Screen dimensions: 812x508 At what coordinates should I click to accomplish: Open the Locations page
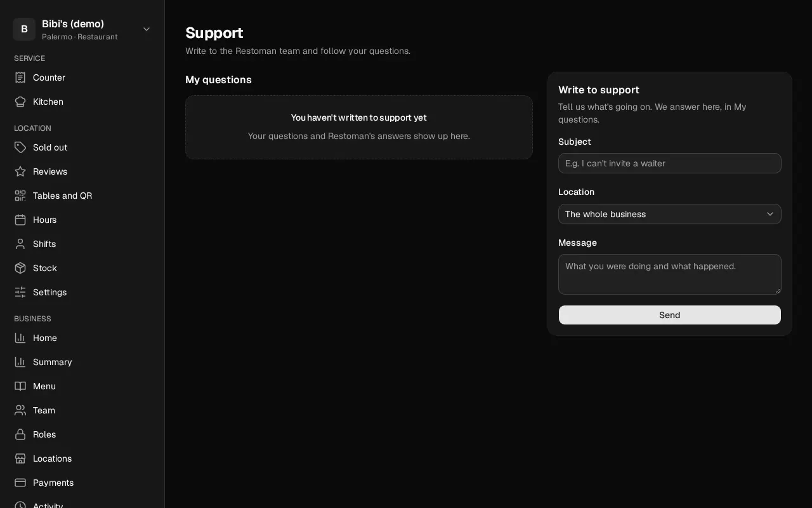[x=82, y=458]
